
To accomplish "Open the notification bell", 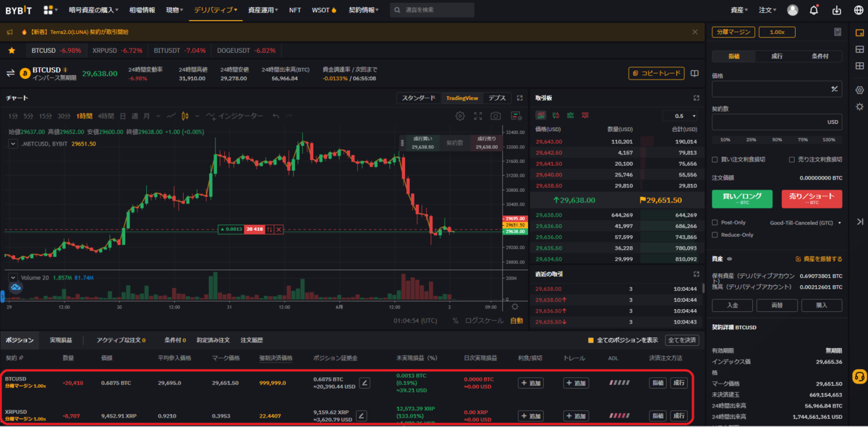I will 814,10.
